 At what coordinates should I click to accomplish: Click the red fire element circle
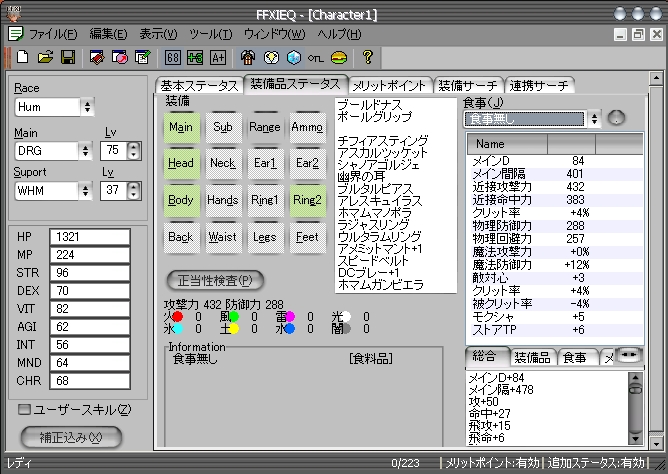178,317
